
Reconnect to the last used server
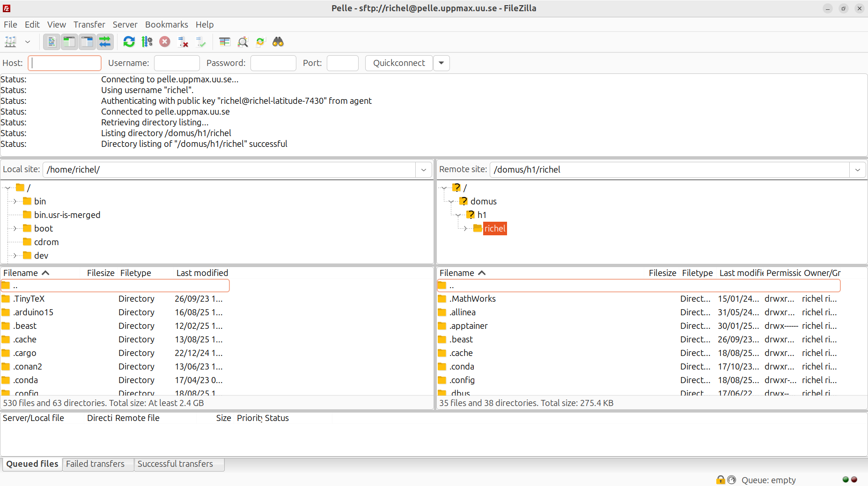coord(200,42)
